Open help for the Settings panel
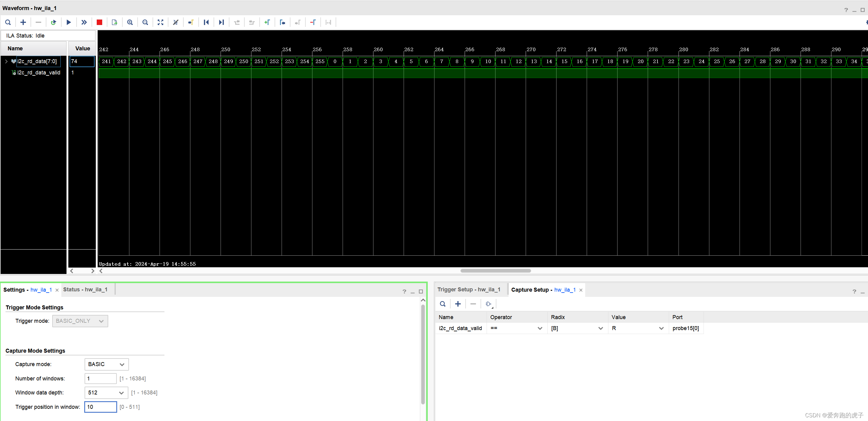Screen dimensions: 868x421 [404, 291]
